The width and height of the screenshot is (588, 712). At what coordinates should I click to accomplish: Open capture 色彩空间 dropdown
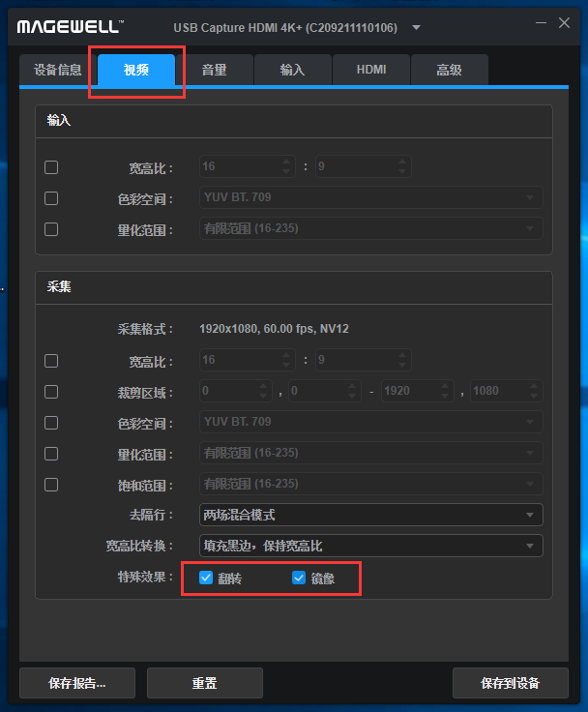click(x=371, y=422)
